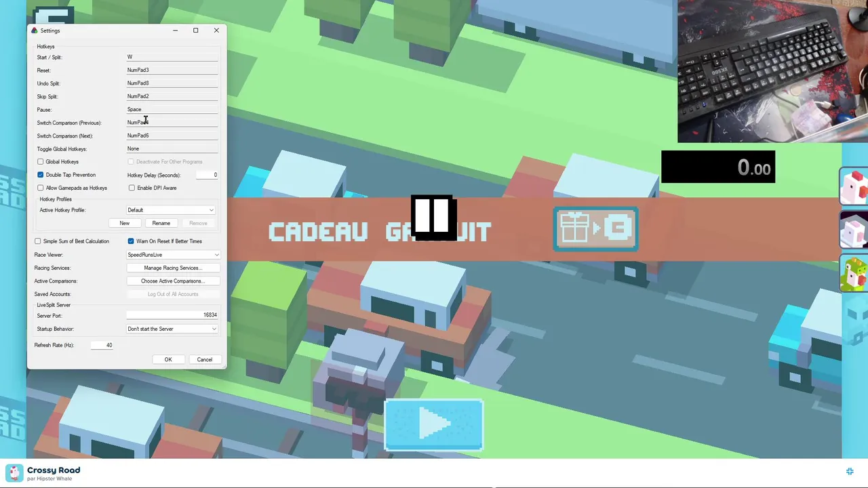This screenshot has height=488, width=868.
Task: Disable Double Tap Prevention
Action: pos(40,175)
